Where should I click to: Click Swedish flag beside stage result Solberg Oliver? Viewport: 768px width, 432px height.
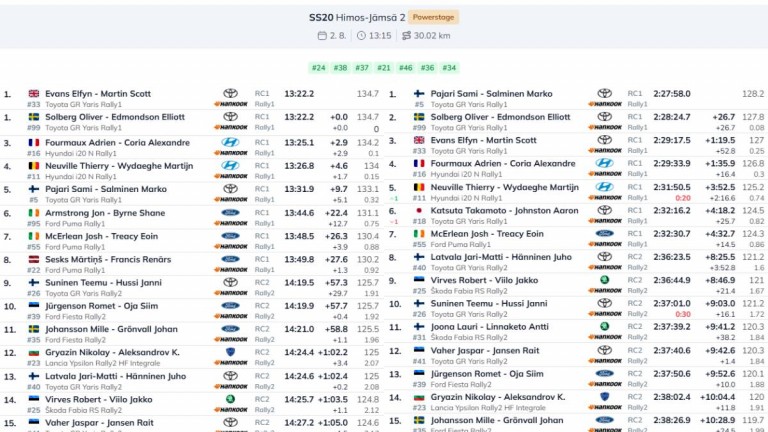click(x=34, y=117)
